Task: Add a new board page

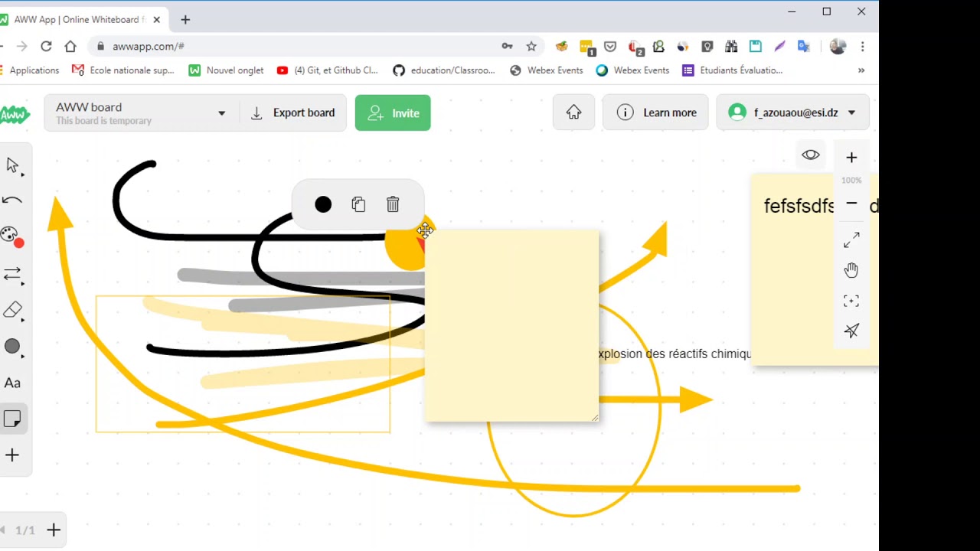Action: click(x=54, y=530)
